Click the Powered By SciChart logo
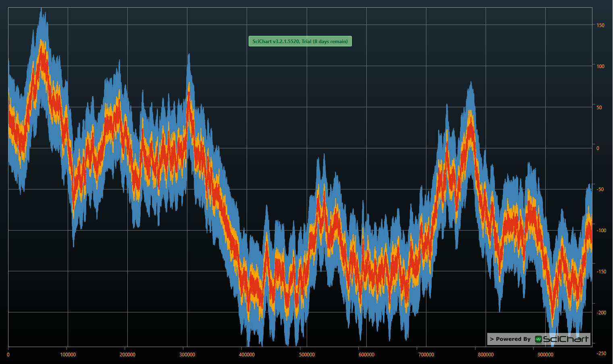The image size is (613, 364). (539, 339)
